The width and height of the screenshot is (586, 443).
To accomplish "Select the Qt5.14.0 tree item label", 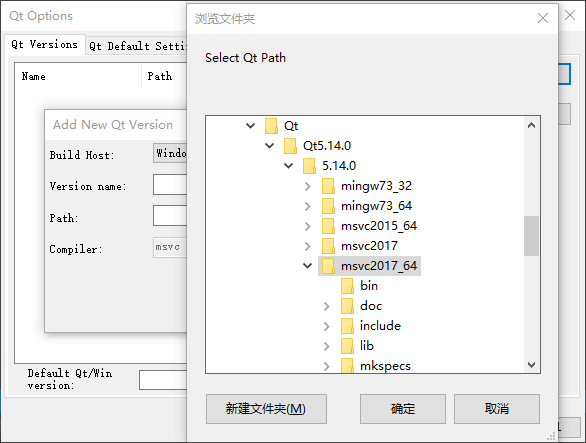I will point(327,146).
